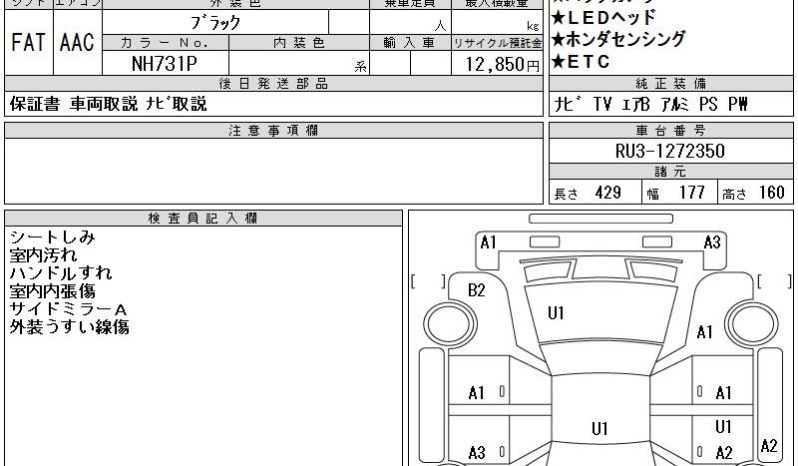Image resolution: width=798 pixels, height=466 pixels.
Task: Click the U1 dent mark on the hood
Action: pos(556,314)
